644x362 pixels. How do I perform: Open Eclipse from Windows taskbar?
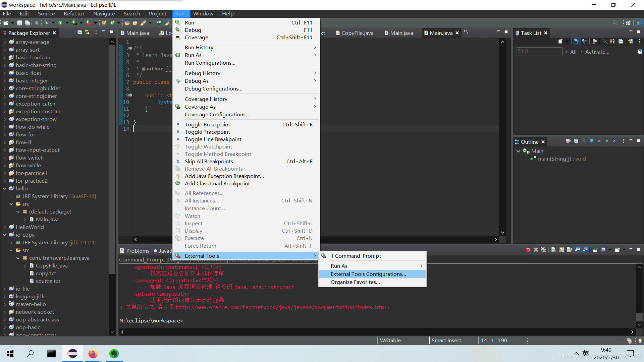pos(72,354)
